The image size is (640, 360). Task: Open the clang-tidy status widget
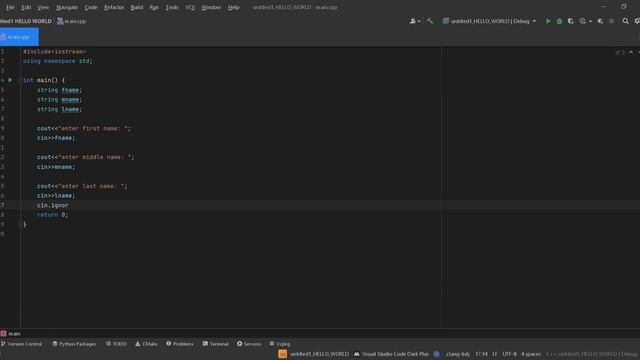point(458,354)
